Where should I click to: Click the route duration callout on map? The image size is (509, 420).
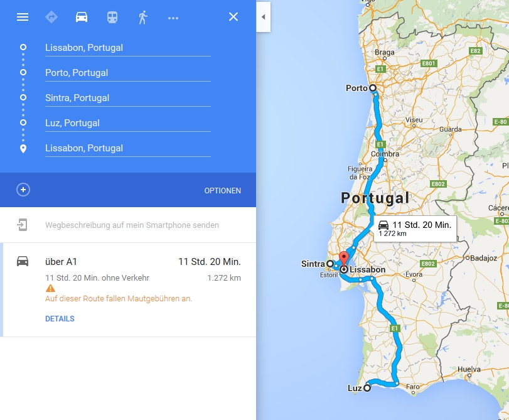(415, 229)
